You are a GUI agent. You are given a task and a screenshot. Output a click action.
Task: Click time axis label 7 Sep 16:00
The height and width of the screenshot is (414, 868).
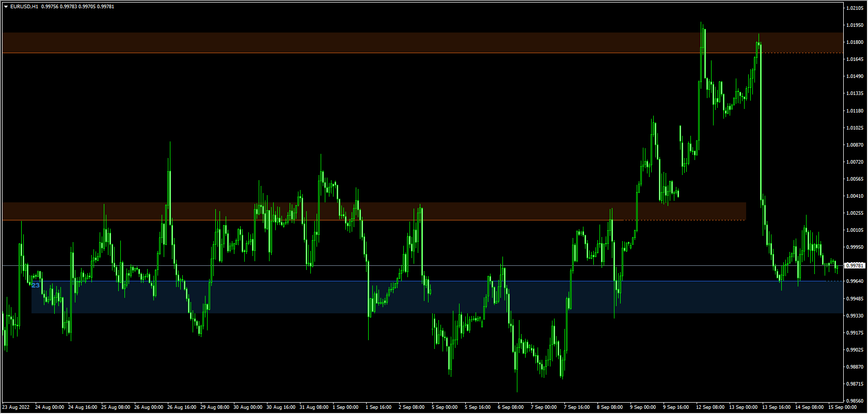click(577, 407)
